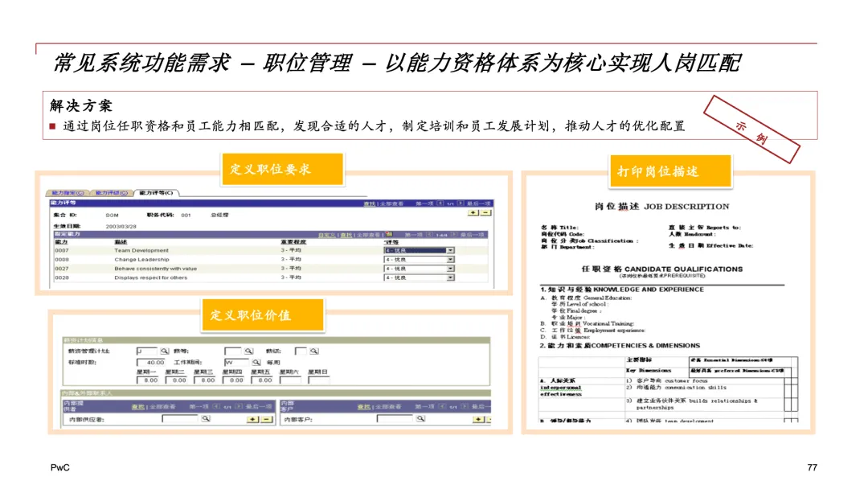Image resolution: width=868 pixels, height=489 pixels.
Task: Click the 内部供应者 text field
Action: tap(180, 419)
